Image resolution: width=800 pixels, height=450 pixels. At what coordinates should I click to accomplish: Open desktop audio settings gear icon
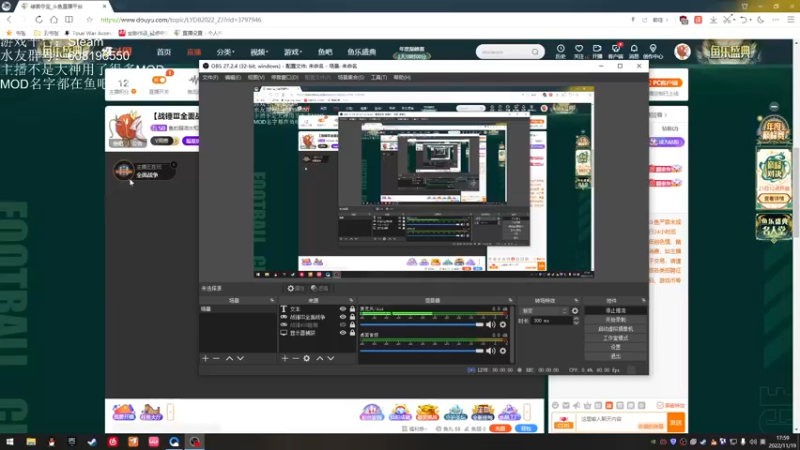pos(503,351)
